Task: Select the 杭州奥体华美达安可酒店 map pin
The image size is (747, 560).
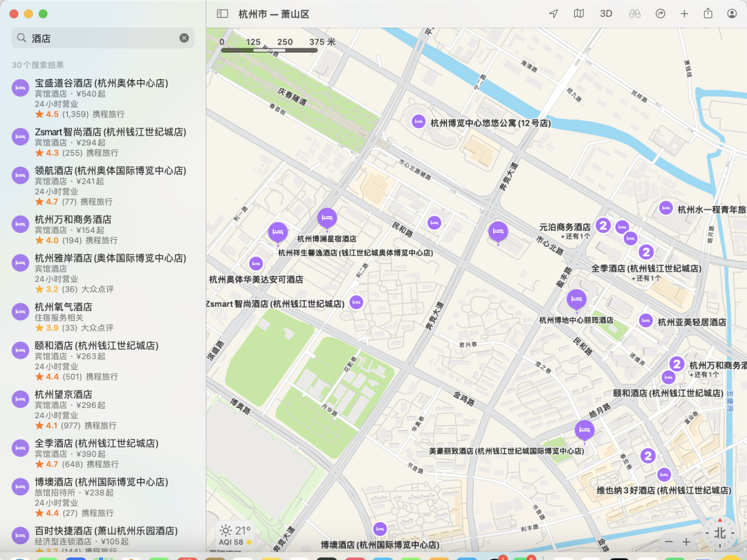Action: (256, 263)
